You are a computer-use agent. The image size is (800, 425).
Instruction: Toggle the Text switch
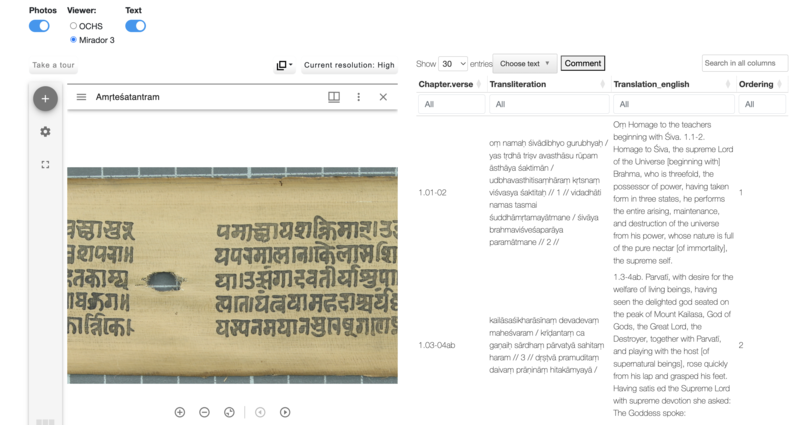[135, 26]
